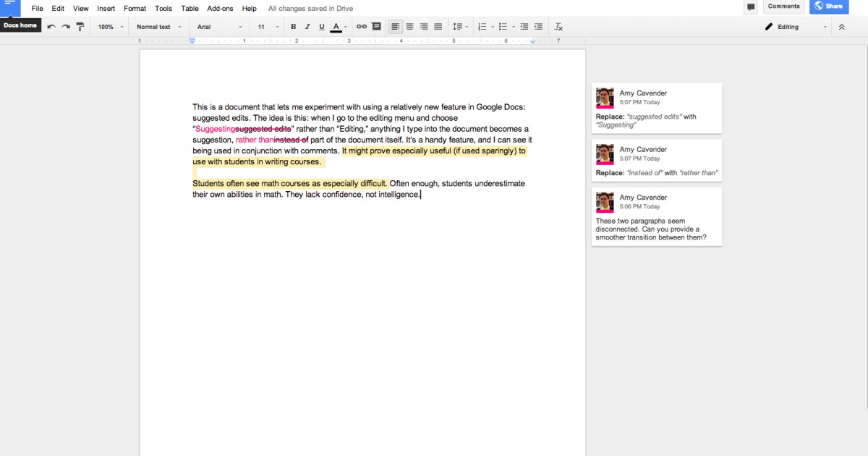This screenshot has height=456, width=868.
Task: Insert a comment from the toolbar
Action: point(377,26)
